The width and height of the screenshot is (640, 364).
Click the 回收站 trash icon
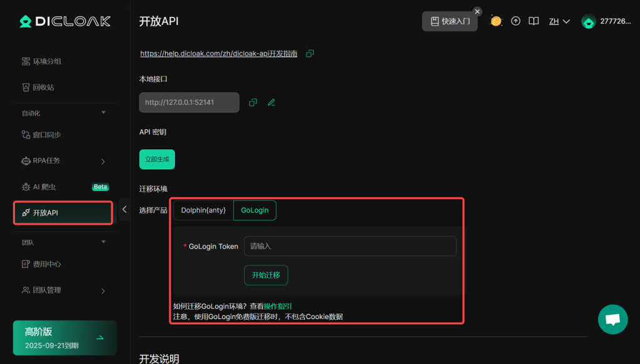(x=26, y=87)
